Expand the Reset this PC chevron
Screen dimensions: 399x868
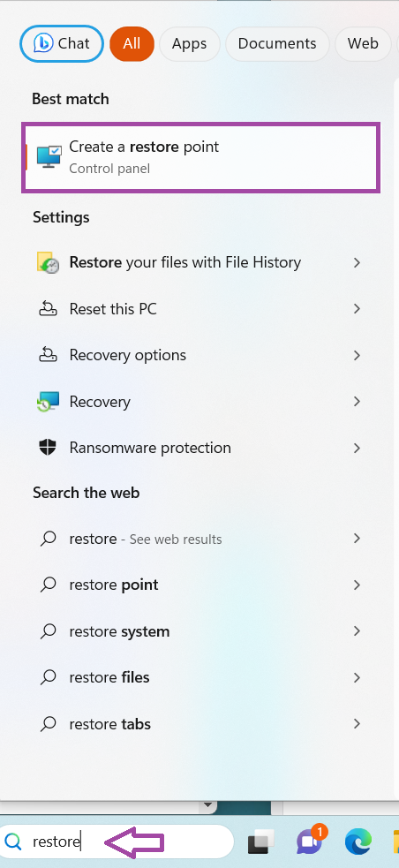[x=357, y=308]
